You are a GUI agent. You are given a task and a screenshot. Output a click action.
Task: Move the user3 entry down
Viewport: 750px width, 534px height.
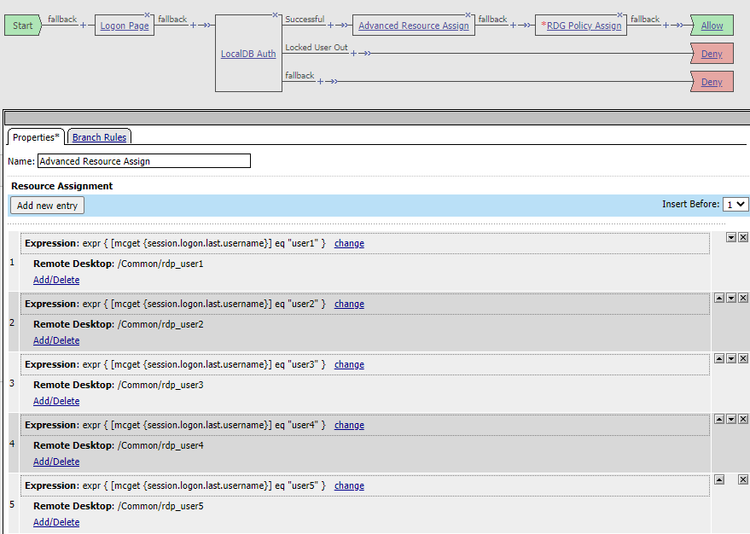click(x=731, y=358)
